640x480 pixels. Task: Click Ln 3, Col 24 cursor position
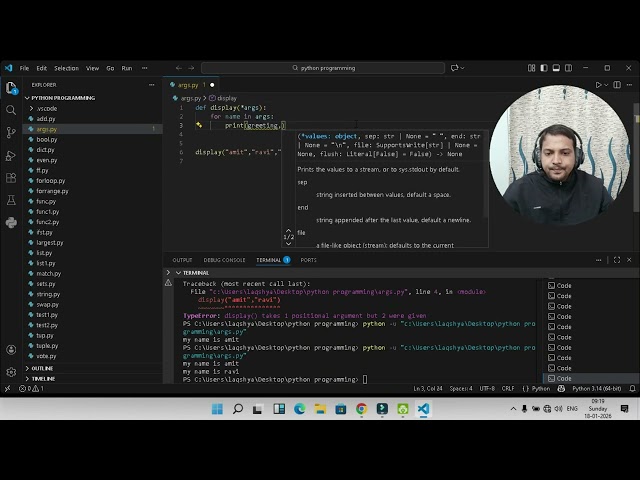[427, 389]
